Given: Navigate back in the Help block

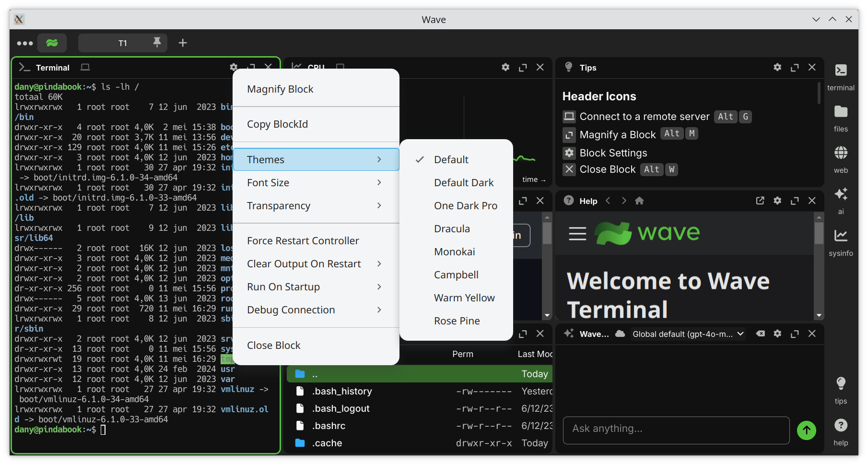Looking at the screenshot, I should [x=608, y=201].
